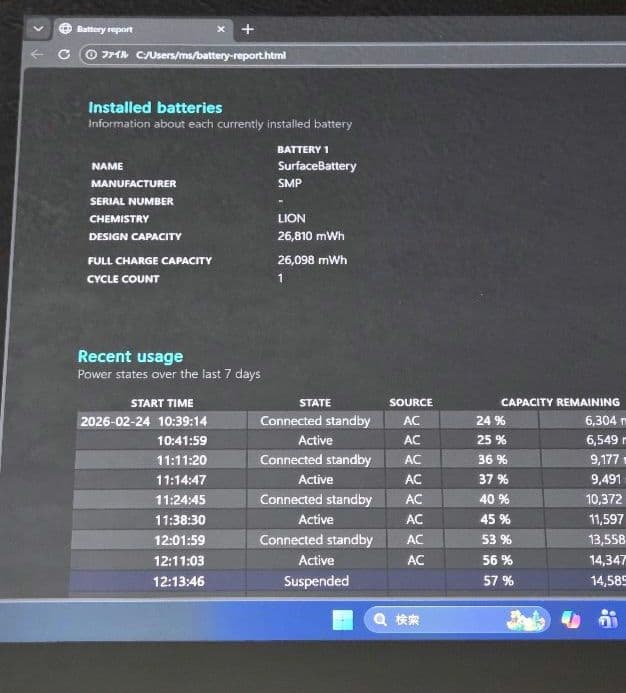The image size is (626, 693).
Task: Click the CAPACITY REMAINING column header
Action: (560, 402)
